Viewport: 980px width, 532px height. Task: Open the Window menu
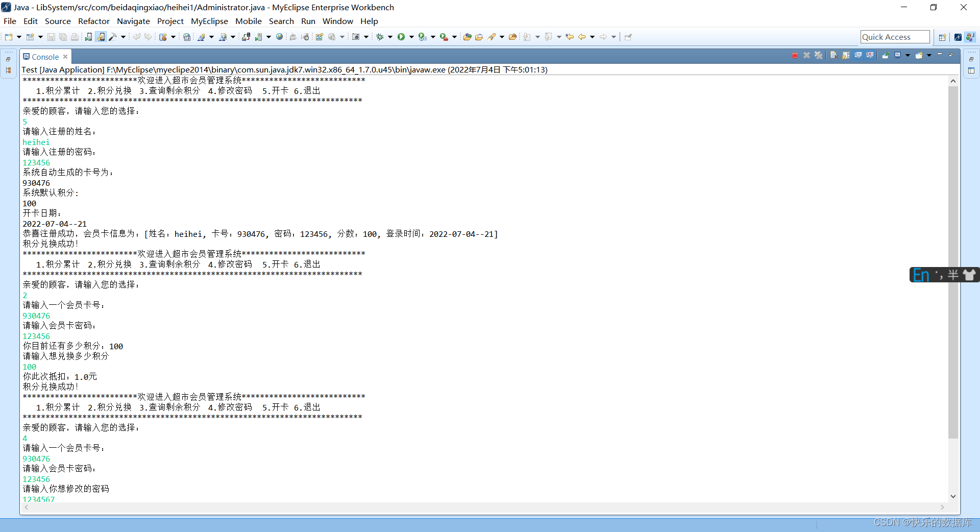(x=337, y=21)
